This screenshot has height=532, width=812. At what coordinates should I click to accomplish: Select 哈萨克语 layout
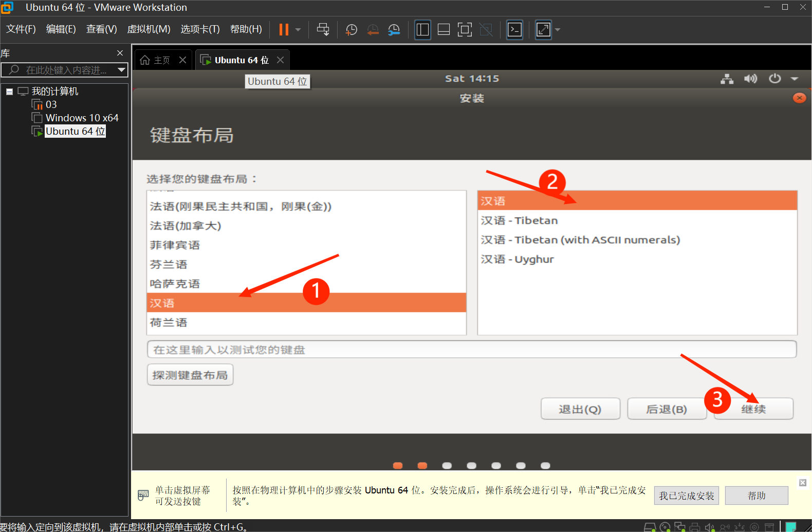pos(306,284)
